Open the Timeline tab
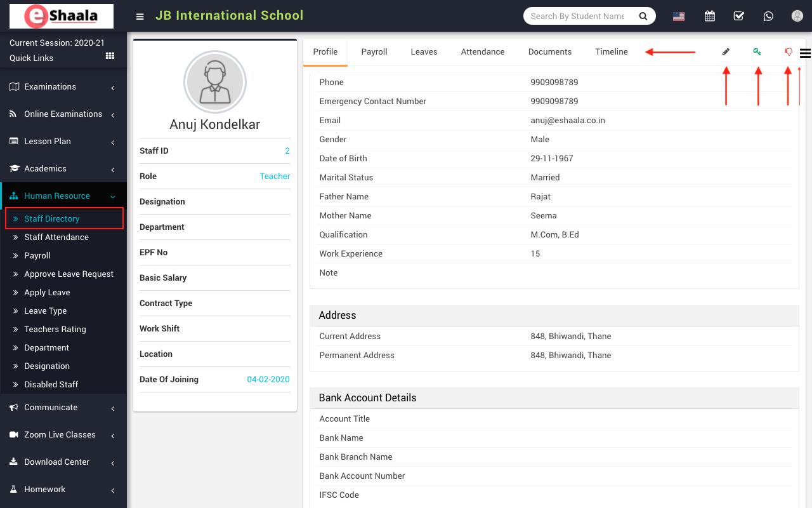This screenshot has width=812, height=508. [612, 52]
